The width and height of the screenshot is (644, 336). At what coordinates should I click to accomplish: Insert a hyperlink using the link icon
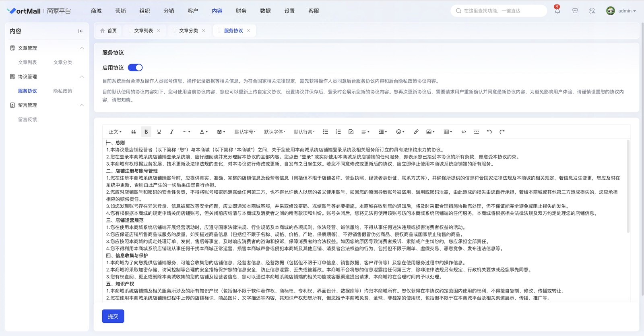(x=416, y=132)
